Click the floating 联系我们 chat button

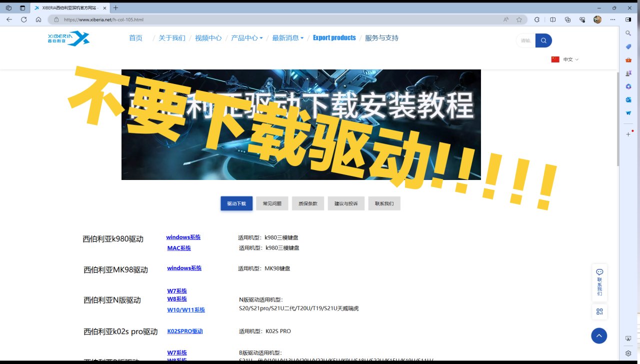[x=599, y=282]
